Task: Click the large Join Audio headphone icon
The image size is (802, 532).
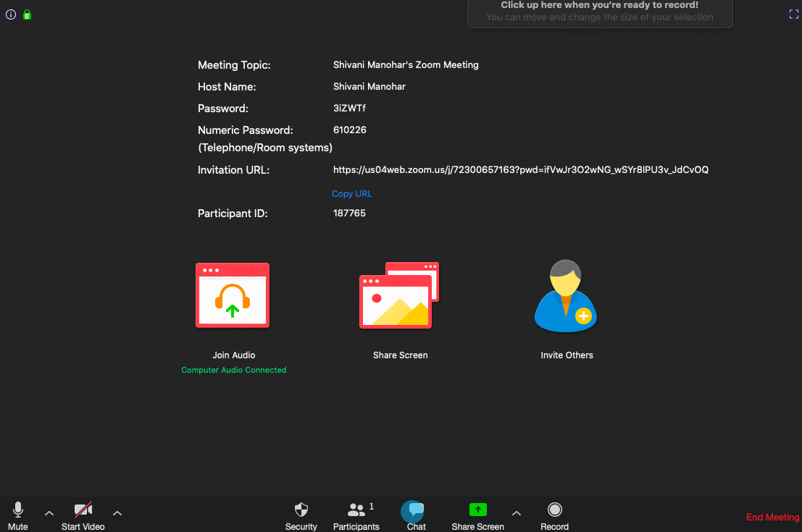Action: pos(233,295)
